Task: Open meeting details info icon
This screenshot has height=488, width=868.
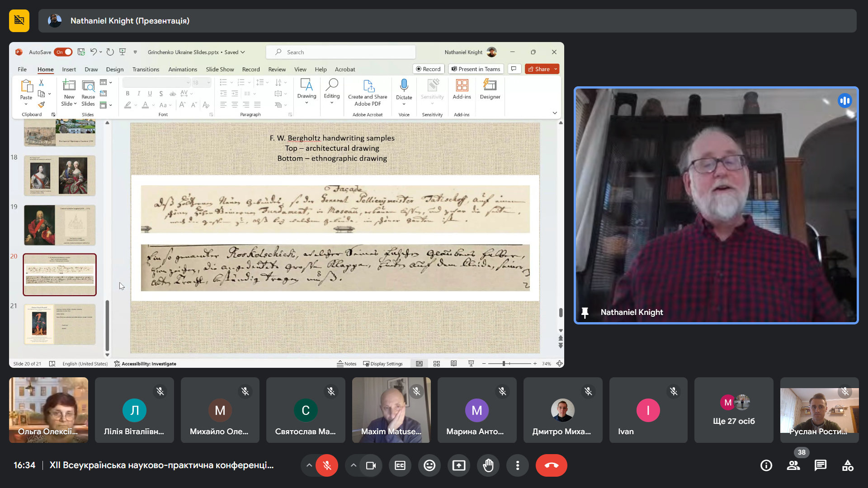Action: [x=766, y=465]
